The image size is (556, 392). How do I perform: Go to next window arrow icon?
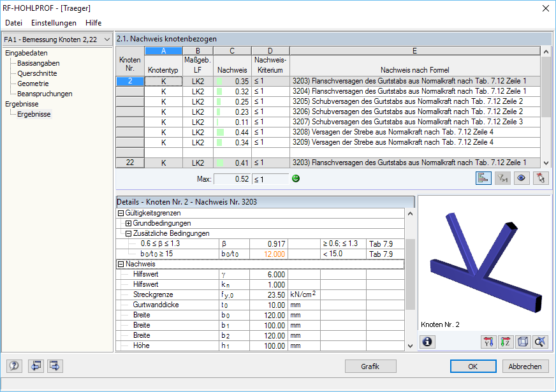click(x=55, y=366)
